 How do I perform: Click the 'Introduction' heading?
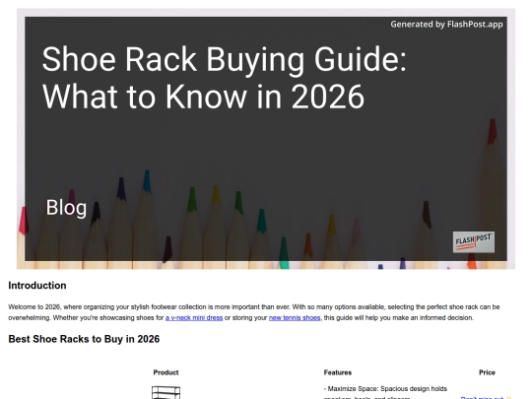pos(37,286)
